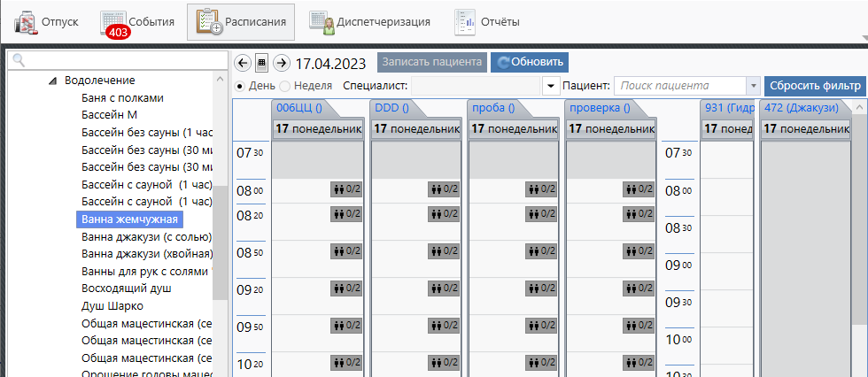Click the tree panel vertical scrollbar
Viewport: 868px width, 377px height.
pyautogui.click(x=221, y=177)
